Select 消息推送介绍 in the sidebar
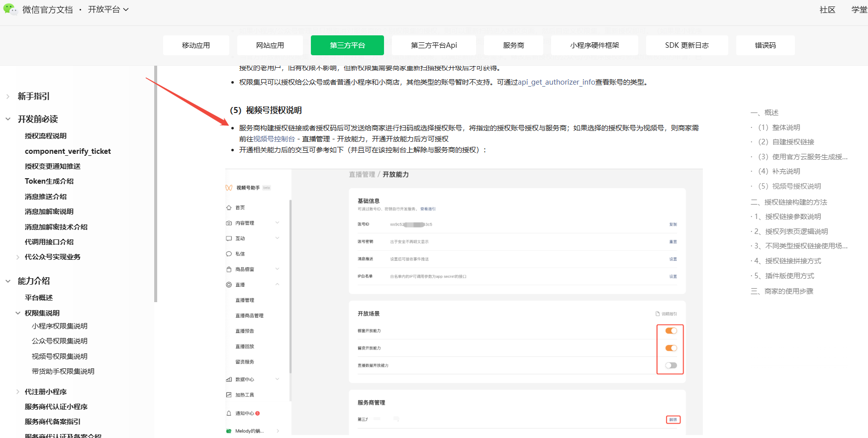The height and width of the screenshot is (438, 868). tap(46, 197)
